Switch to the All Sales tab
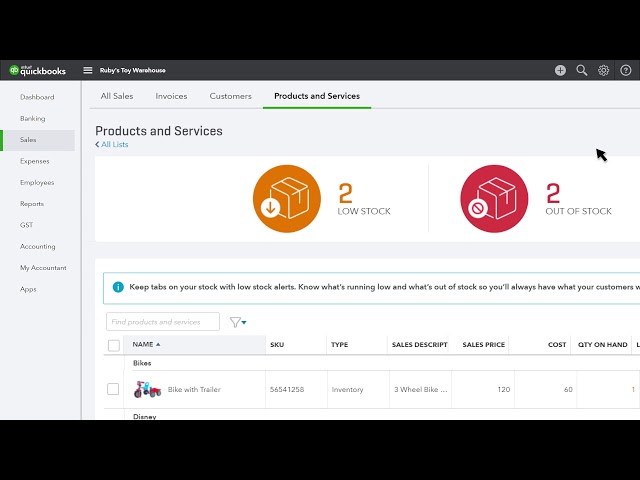This screenshot has width=640, height=480. click(x=117, y=96)
